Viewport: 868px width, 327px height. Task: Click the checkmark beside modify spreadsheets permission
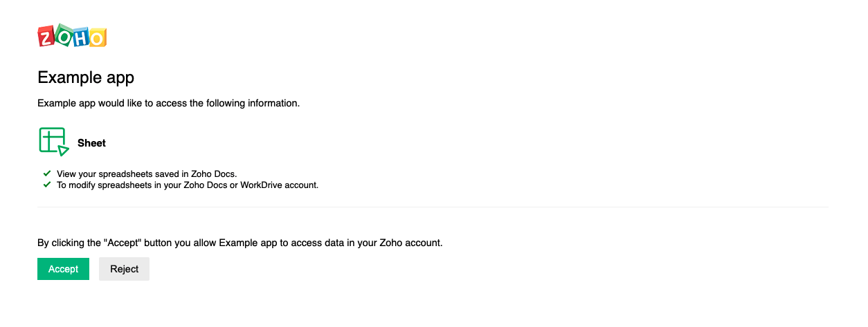(x=47, y=185)
